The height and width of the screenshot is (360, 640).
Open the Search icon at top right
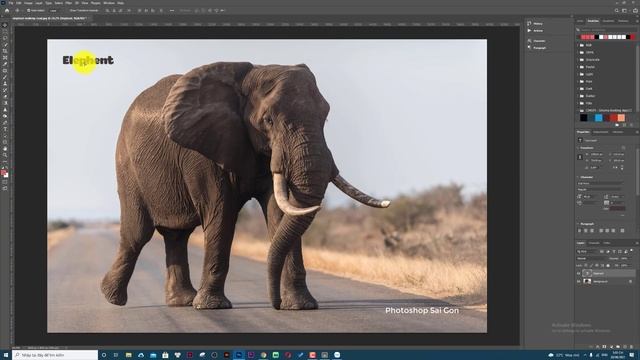[617, 11]
